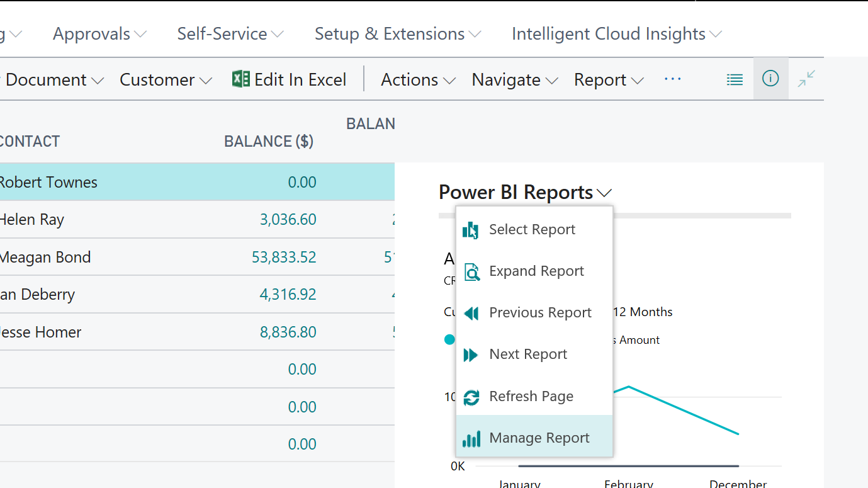Toggle the FactBox information pane icon
The width and height of the screenshot is (868, 488).
[770, 79]
